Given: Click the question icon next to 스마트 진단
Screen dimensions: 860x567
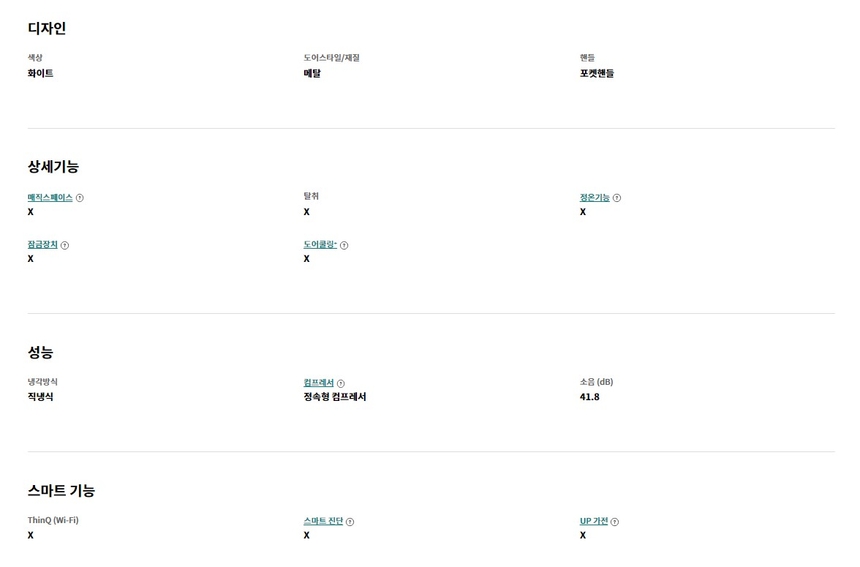Looking at the screenshot, I should point(350,521).
